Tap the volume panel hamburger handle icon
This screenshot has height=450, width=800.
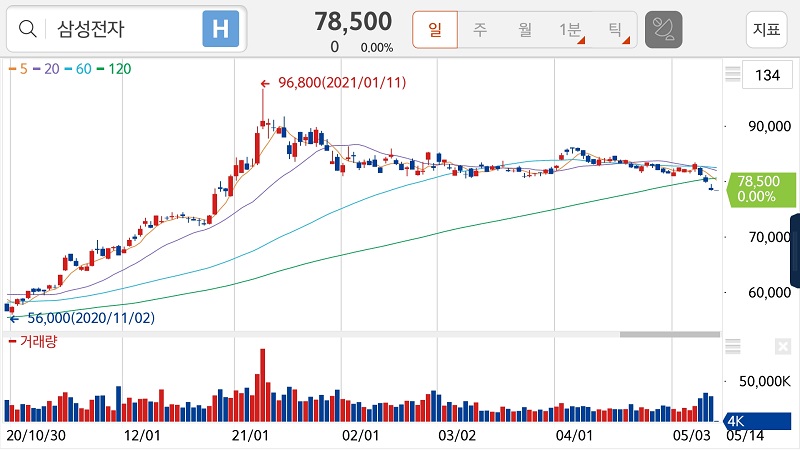(x=732, y=346)
